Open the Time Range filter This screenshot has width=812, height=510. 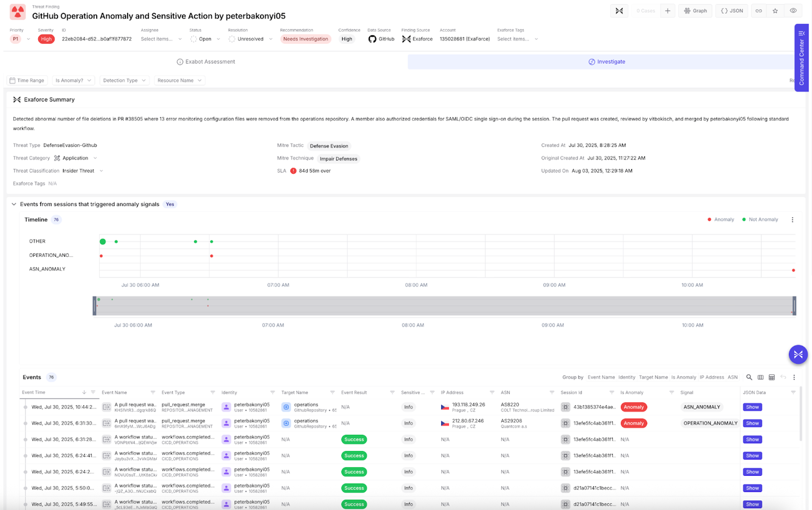pos(27,80)
